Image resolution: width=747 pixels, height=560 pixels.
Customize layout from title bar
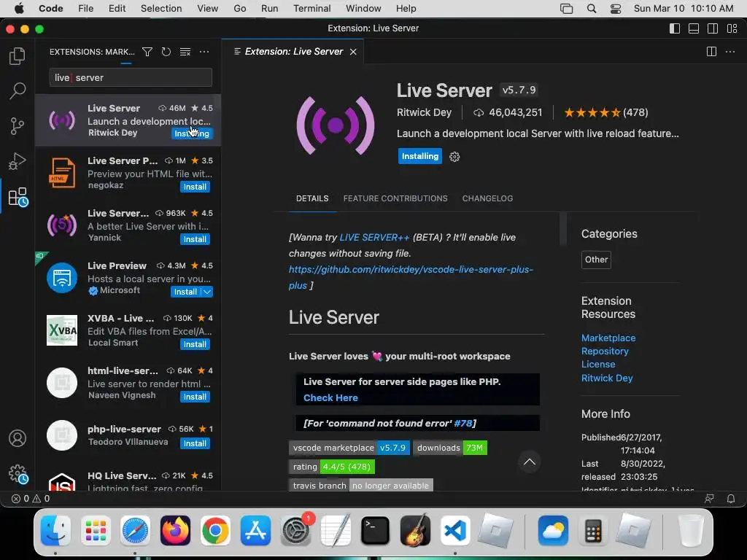732,28
